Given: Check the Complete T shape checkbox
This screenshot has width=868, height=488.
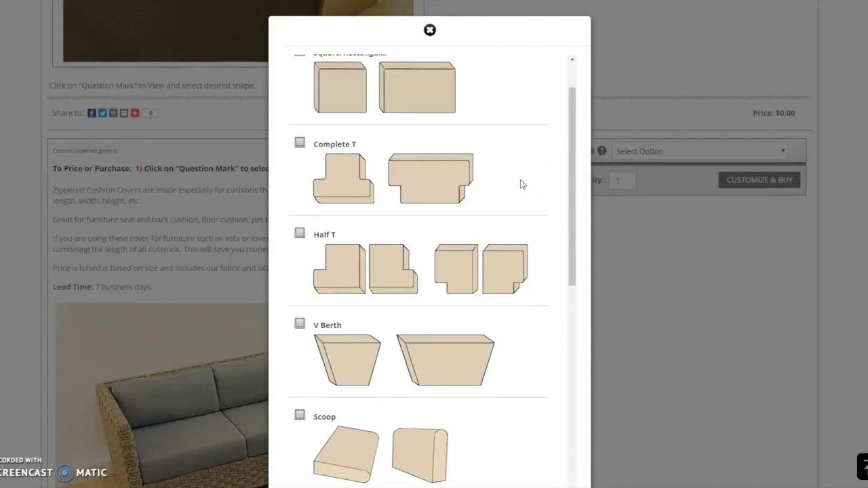Looking at the screenshot, I should (x=300, y=142).
